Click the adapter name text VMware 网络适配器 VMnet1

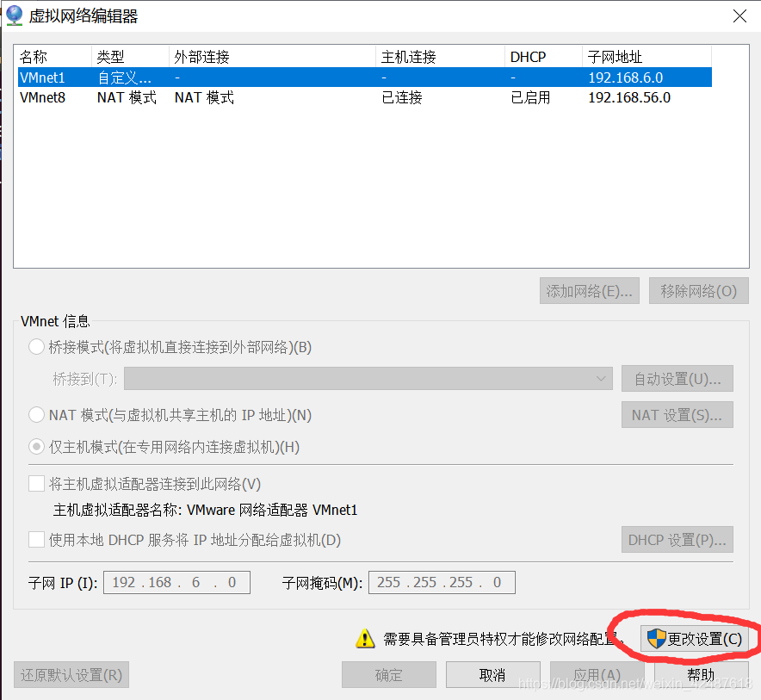(x=272, y=511)
